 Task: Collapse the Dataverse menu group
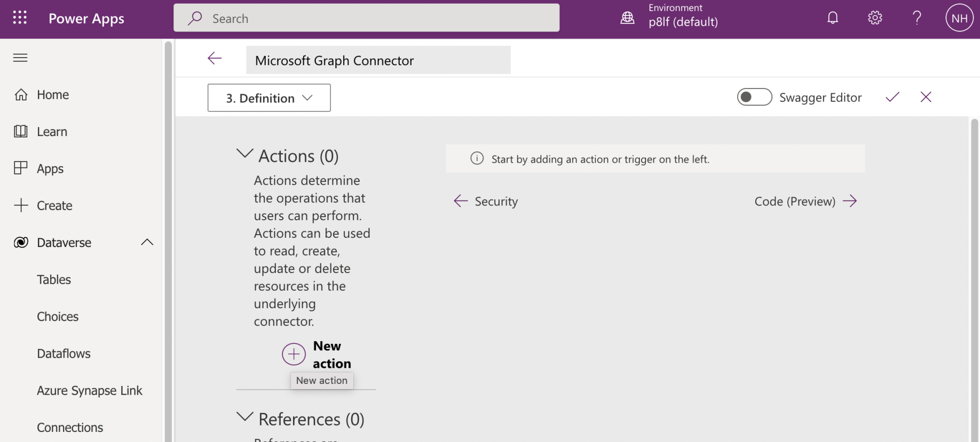(147, 243)
